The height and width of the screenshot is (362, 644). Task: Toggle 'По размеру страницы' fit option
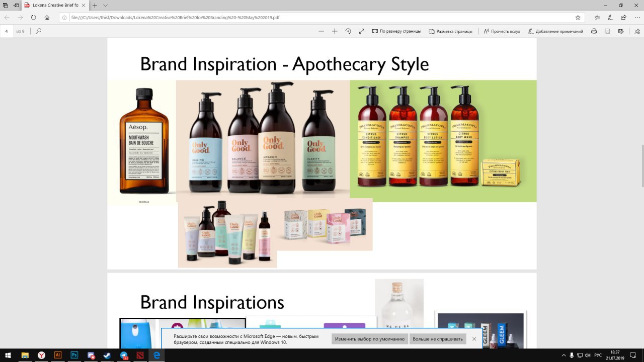[396, 31]
